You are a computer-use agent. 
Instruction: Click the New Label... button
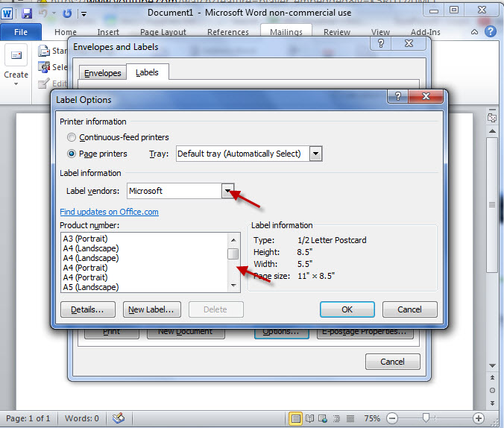click(x=151, y=309)
